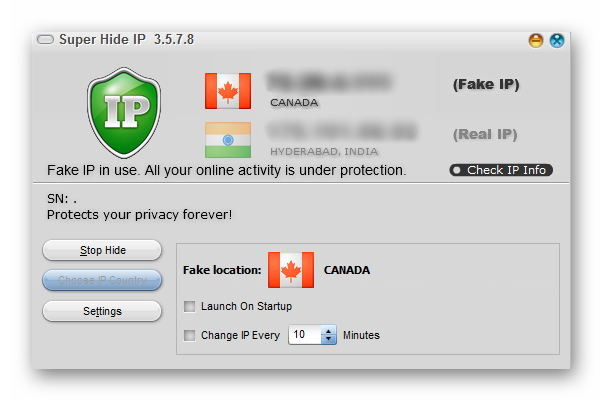Click the HYDERABAD, INDIA location label
The width and height of the screenshot is (603, 401).
[324, 152]
